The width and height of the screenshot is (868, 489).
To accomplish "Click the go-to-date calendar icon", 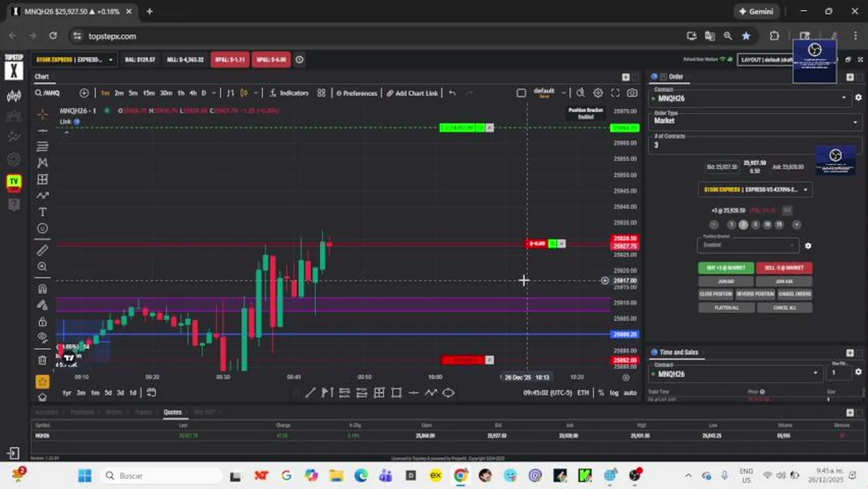I will [x=151, y=393].
